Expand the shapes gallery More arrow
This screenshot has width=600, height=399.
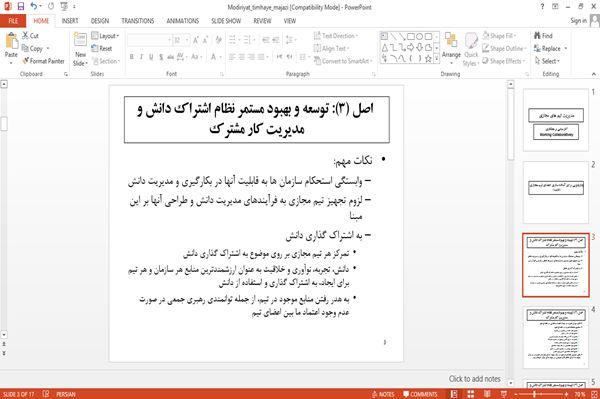pyautogui.click(x=436, y=59)
